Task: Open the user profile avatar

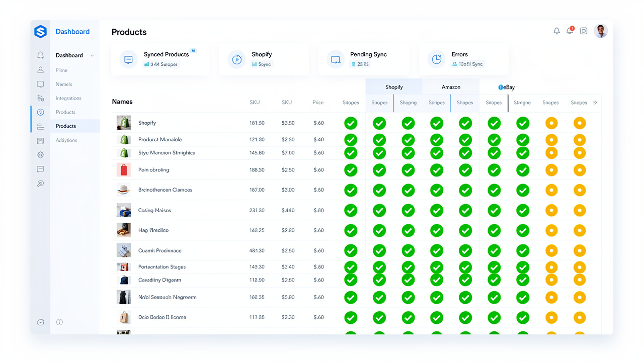Action: 601,31
